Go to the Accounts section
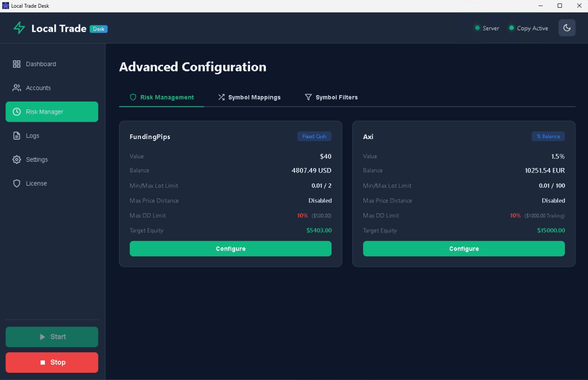The image size is (588, 380). point(52,88)
